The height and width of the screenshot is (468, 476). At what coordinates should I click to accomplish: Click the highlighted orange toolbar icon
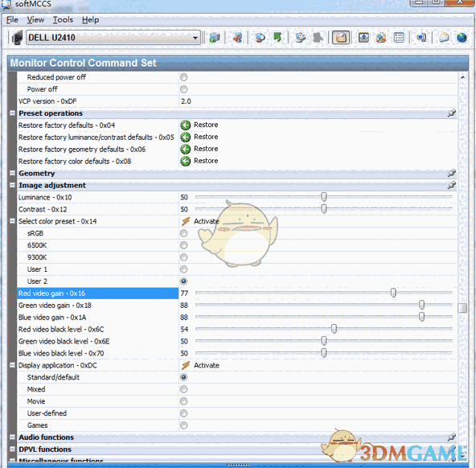pyautogui.click(x=341, y=38)
